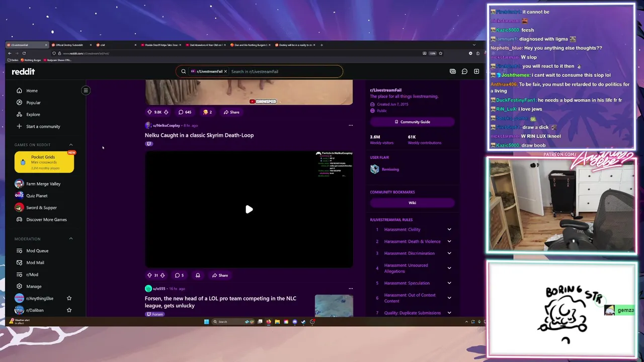Open Forsen LOL pro team post
The image size is (644, 362).
[220, 302]
